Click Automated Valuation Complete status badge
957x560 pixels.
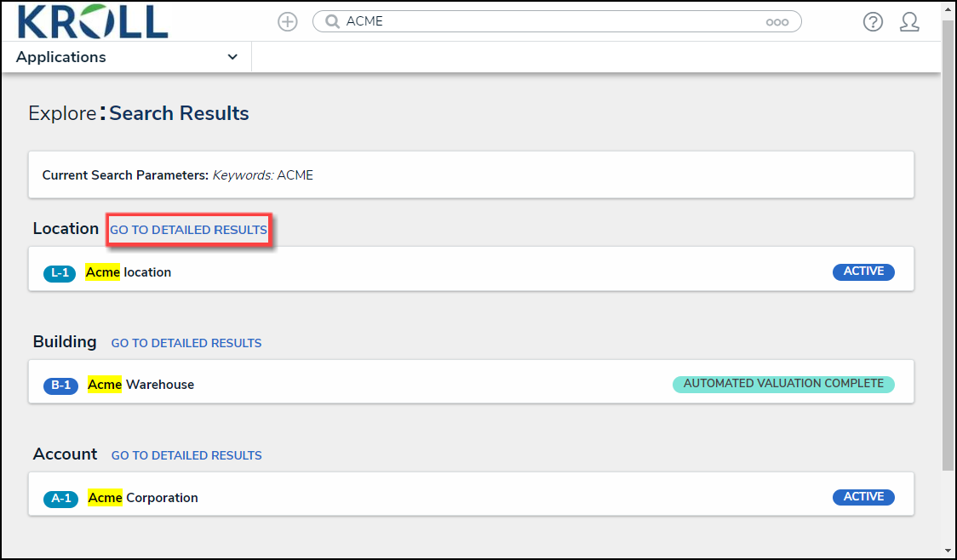783,384
